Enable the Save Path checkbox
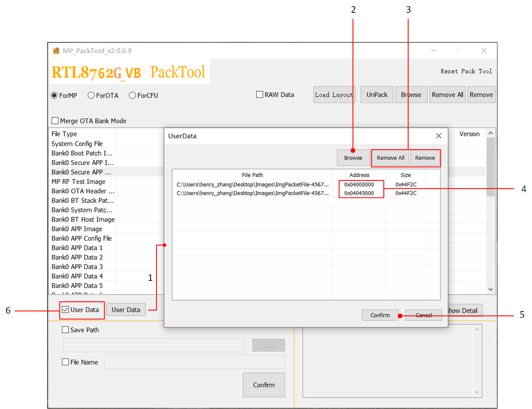Image resolution: width=532 pixels, height=409 pixels. coord(65,330)
